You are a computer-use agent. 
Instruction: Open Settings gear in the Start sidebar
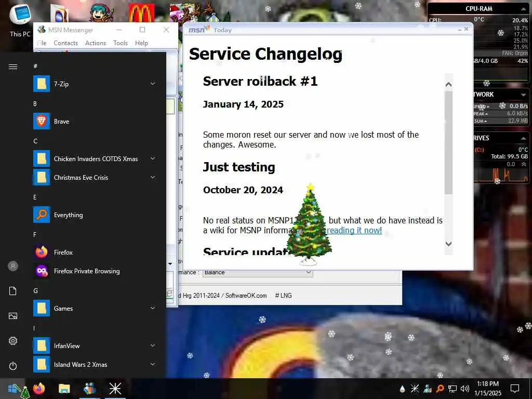click(x=13, y=341)
